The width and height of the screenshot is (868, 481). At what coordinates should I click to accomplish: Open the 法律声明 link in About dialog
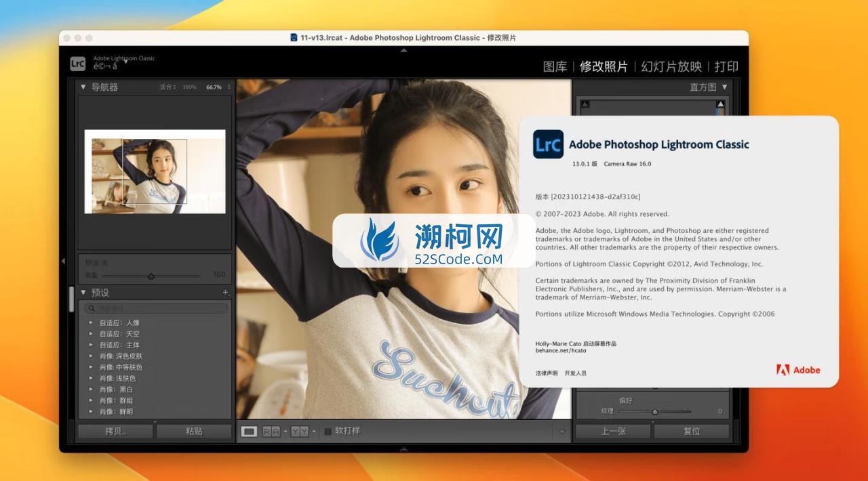(547, 373)
